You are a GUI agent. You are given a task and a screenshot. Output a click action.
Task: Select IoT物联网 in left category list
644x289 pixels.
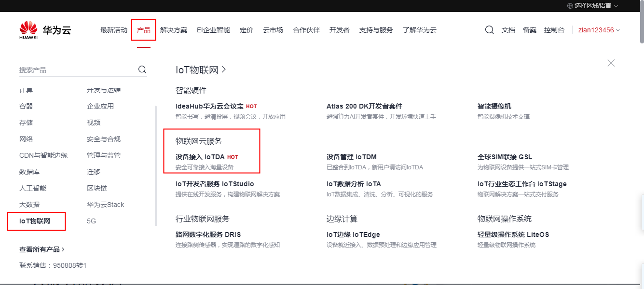point(35,221)
